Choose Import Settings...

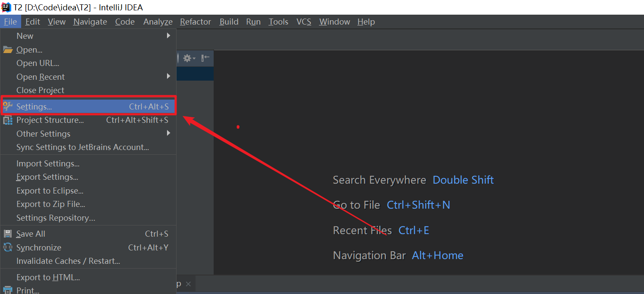[88, 163]
